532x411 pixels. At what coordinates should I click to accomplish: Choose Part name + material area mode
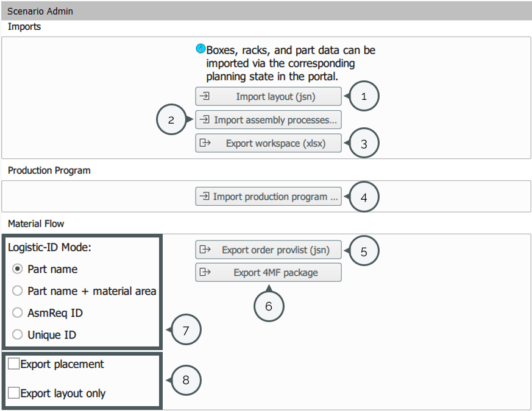tap(18, 291)
